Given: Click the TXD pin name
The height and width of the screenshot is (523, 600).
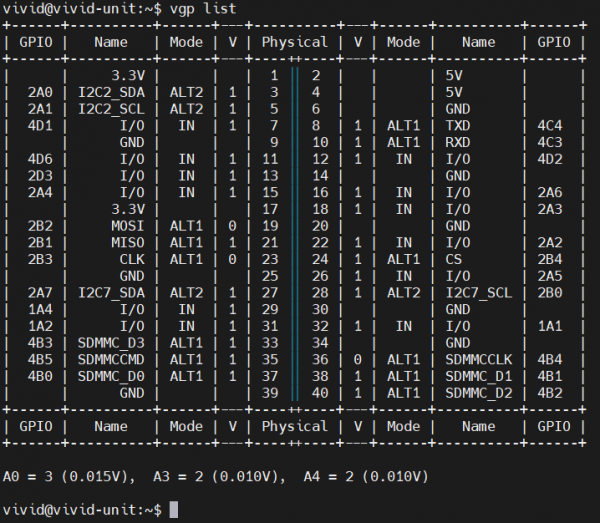Looking at the screenshot, I should (x=461, y=125).
